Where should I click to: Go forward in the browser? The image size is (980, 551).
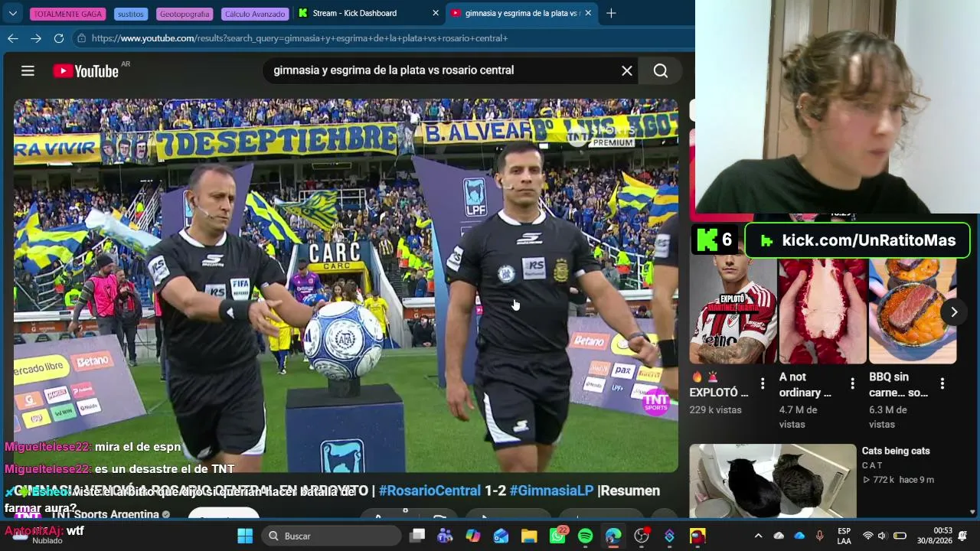pyautogui.click(x=36, y=38)
